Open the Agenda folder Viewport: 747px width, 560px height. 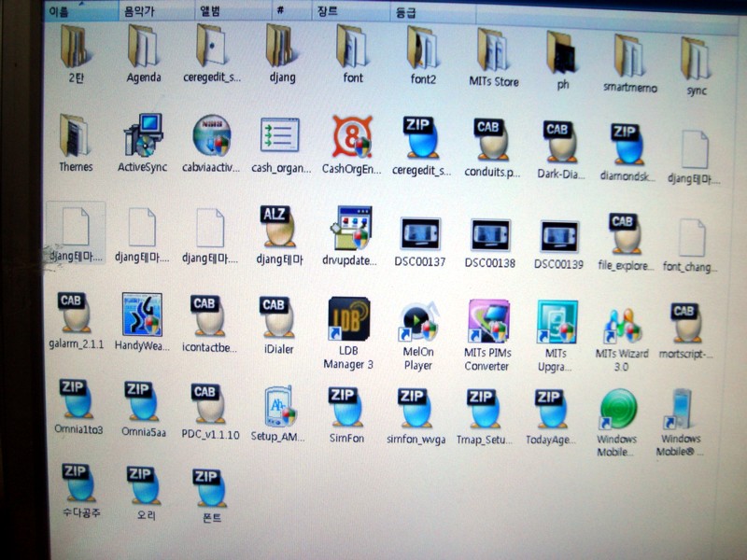[143, 47]
